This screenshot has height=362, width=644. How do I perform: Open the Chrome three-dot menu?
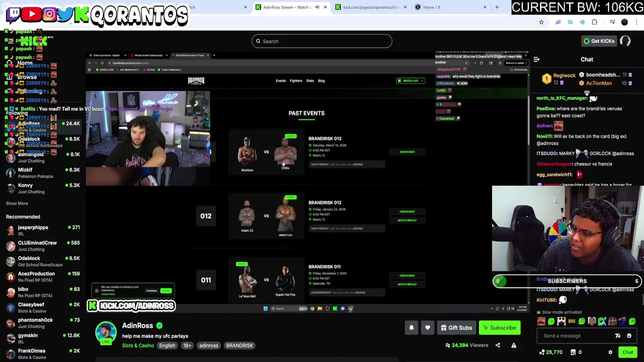coord(636,22)
